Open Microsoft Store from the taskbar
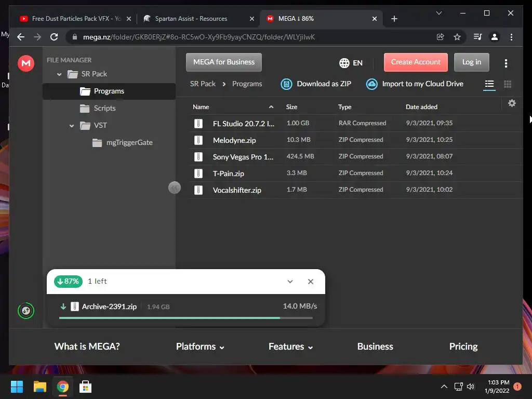532x399 pixels. (86, 387)
